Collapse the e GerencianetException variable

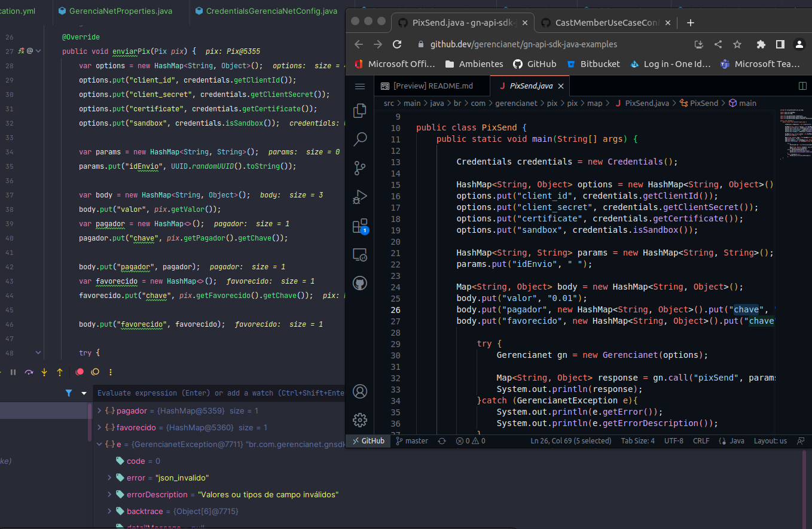coord(99,445)
